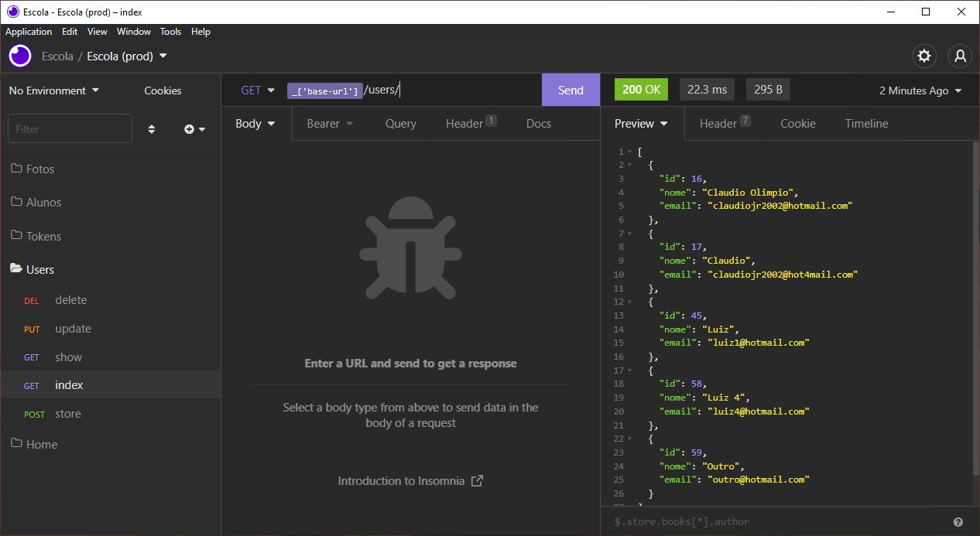Select the PUT update request
Image resolution: width=980 pixels, height=536 pixels.
click(x=110, y=329)
